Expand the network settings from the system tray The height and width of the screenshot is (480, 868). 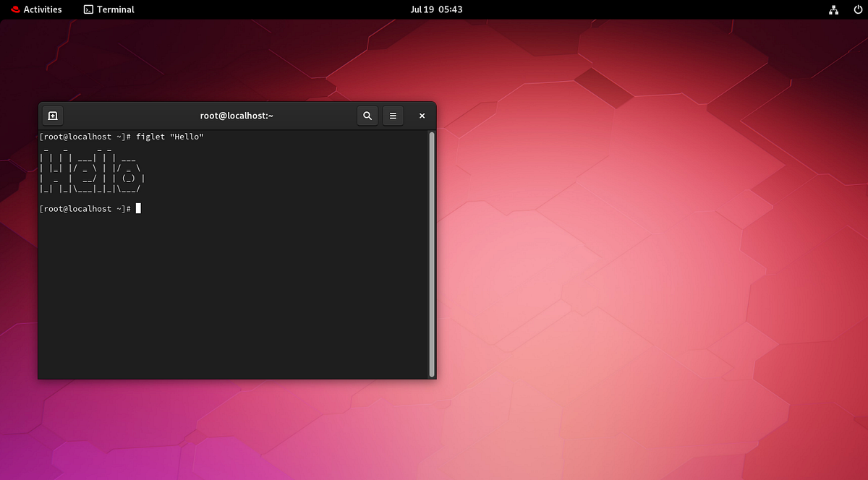point(833,9)
